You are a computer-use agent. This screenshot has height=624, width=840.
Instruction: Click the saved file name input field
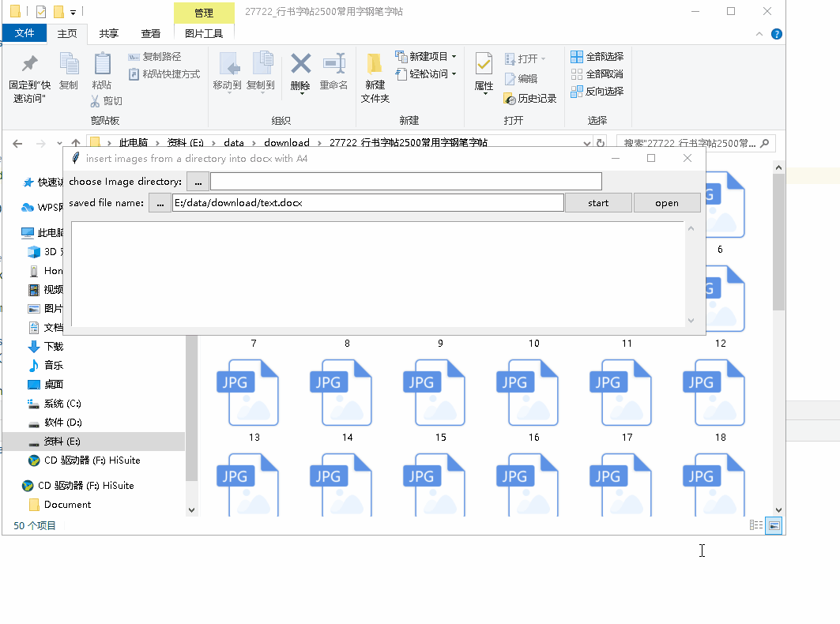[368, 203]
